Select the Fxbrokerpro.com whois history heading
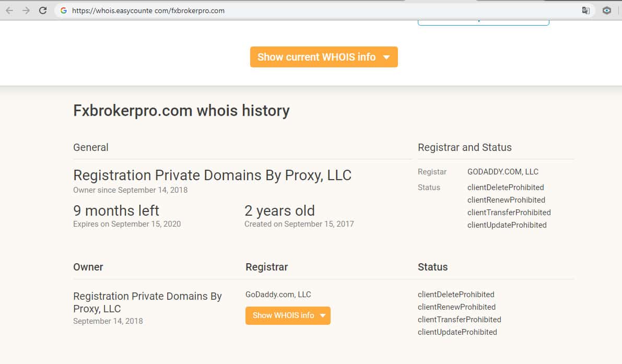Viewport: 622px width, 364px height. [181, 111]
